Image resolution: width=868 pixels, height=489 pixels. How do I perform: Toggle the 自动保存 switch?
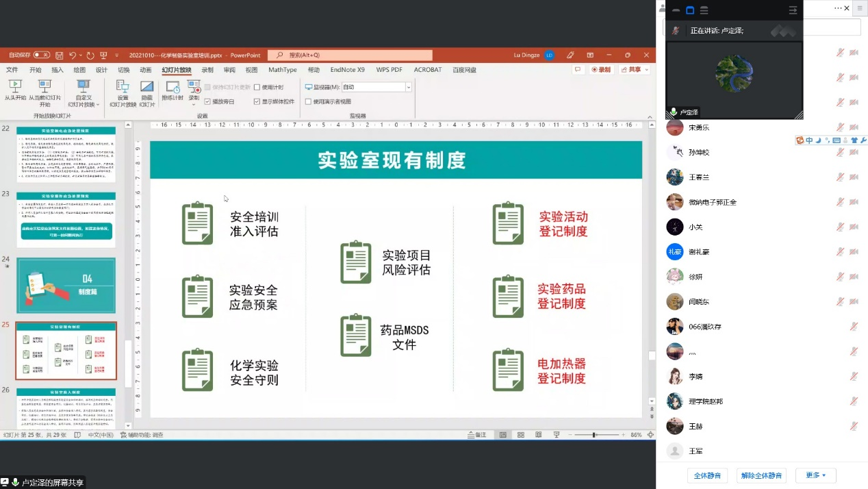(x=41, y=55)
